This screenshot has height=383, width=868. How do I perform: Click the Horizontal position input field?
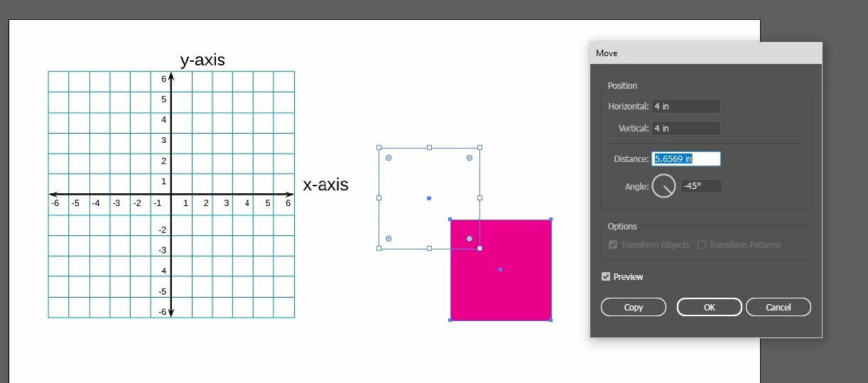pyautogui.click(x=686, y=107)
